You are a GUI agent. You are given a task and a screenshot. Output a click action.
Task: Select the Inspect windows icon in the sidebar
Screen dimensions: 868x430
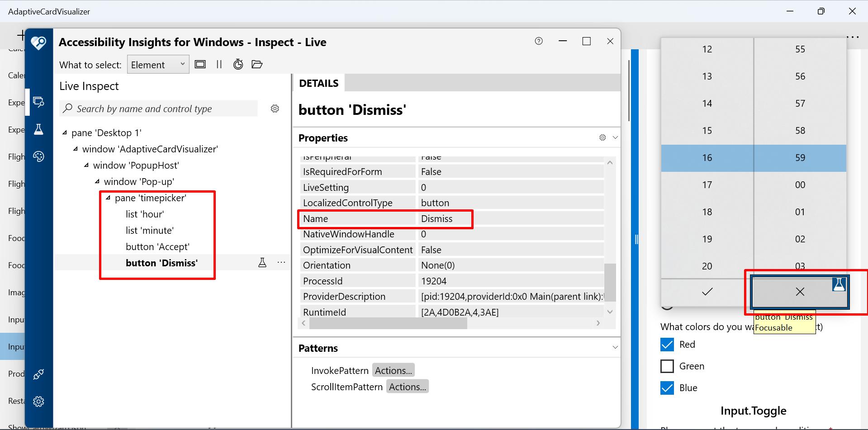[38, 102]
